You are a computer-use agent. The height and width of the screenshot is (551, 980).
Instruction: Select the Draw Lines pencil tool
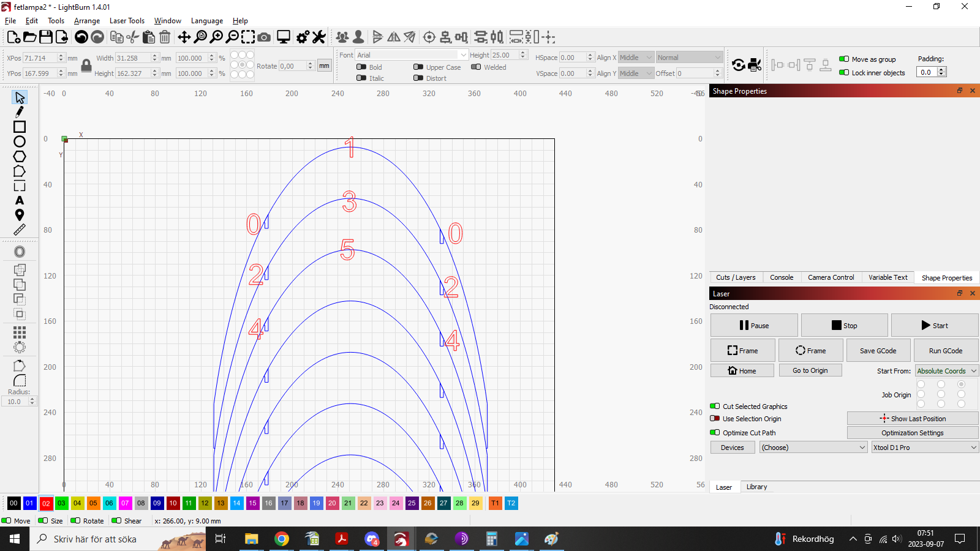(20, 112)
